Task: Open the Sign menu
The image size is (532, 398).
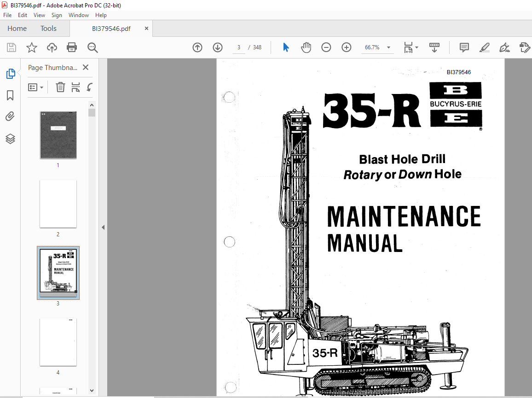Action: click(x=57, y=15)
